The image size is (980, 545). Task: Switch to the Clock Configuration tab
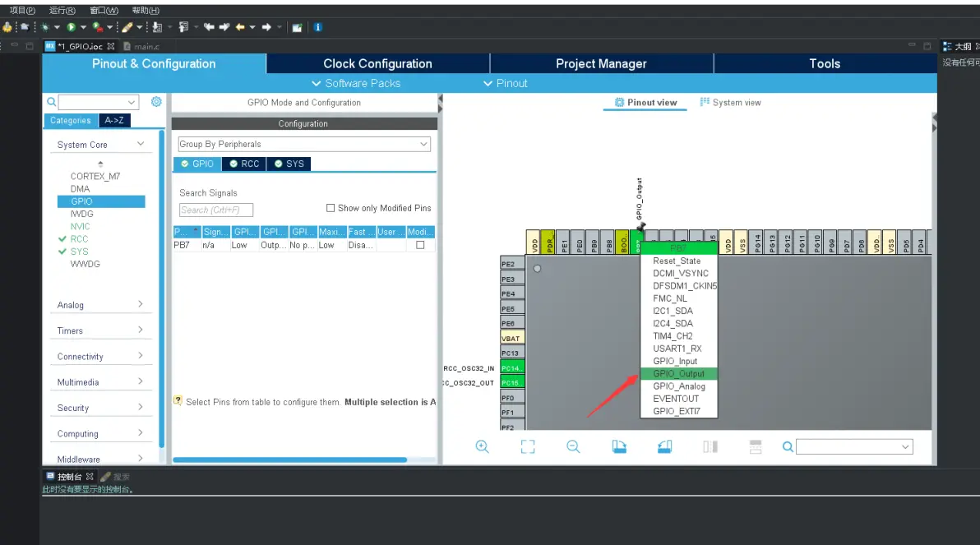click(x=377, y=63)
